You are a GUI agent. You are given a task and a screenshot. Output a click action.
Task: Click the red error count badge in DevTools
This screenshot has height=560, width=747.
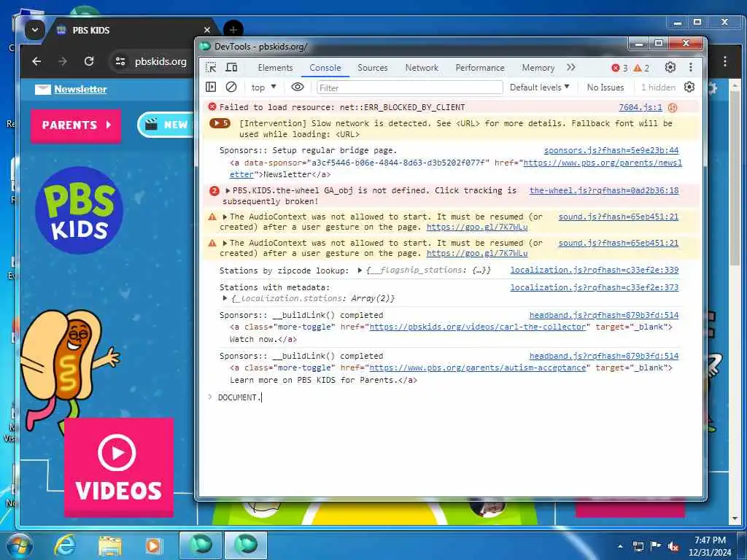pos(619,68)
